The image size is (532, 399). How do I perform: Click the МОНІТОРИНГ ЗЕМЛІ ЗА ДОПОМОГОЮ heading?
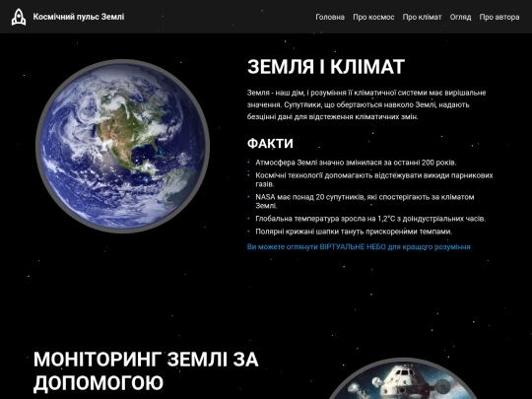click(146, 370)
